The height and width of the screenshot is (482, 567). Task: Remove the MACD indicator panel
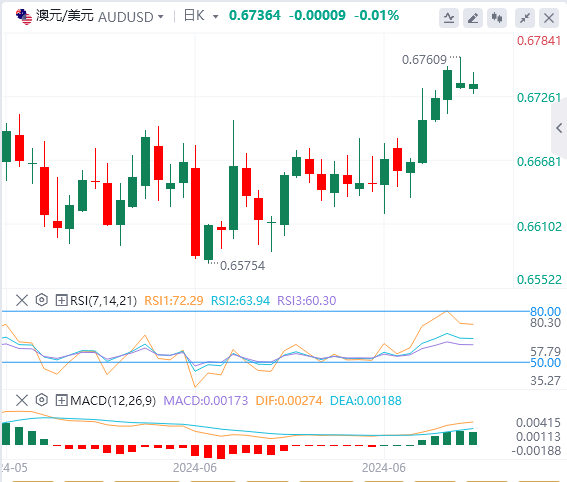tap(22, 400)
